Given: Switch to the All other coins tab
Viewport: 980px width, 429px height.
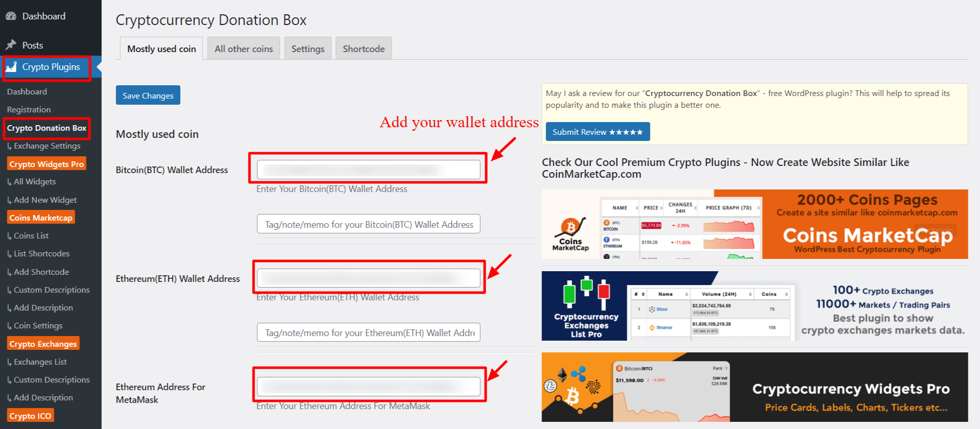Looking at the screenshot, I should point(243,49).
